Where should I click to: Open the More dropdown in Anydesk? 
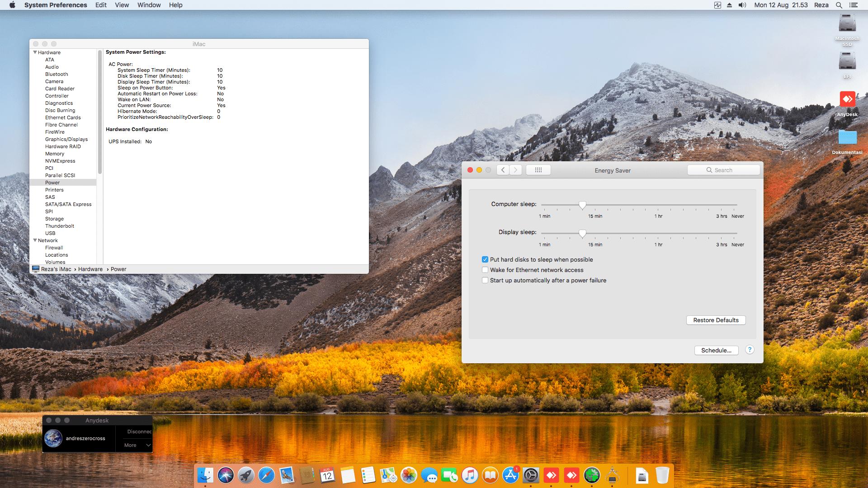tap(137, 445)
